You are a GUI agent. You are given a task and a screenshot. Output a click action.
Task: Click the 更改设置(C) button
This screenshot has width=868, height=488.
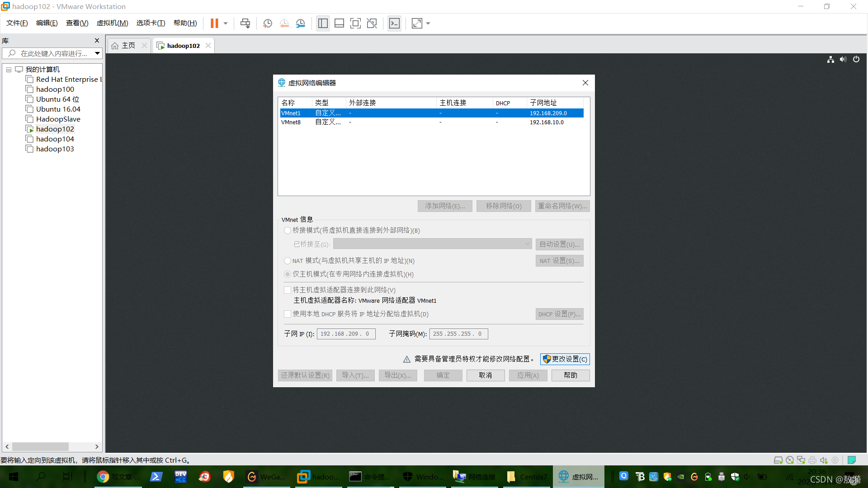565,359
